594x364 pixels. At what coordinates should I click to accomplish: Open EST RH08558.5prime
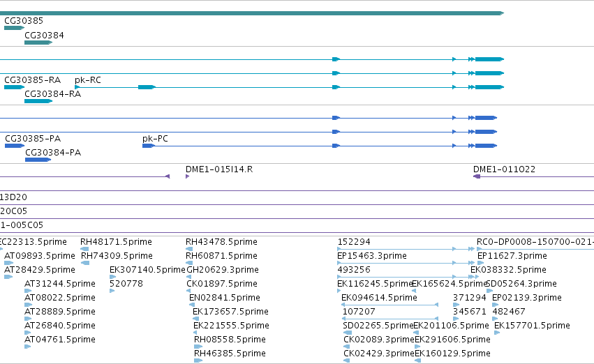(230, 340)
